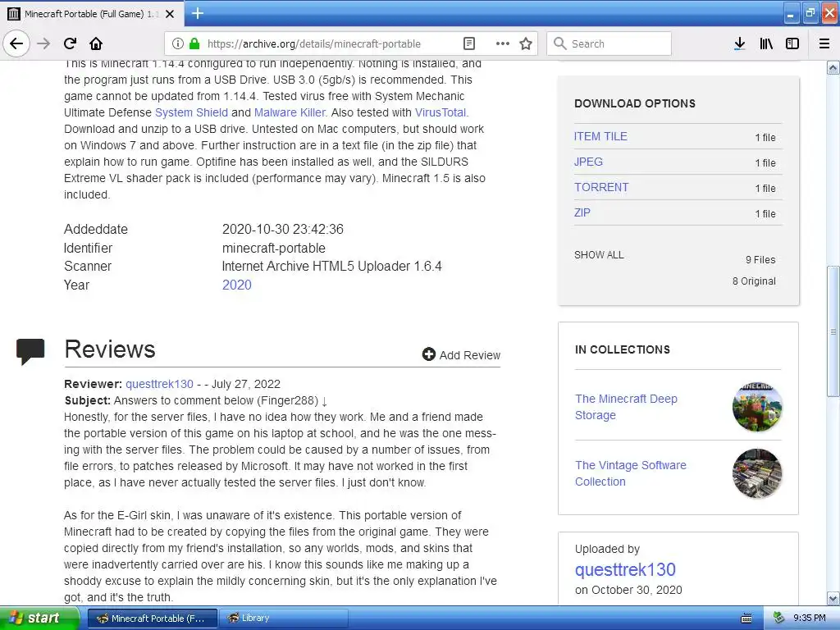Open downloads arrow panel
The height and width of the screenshot is (630, 840).
[740, 43]
